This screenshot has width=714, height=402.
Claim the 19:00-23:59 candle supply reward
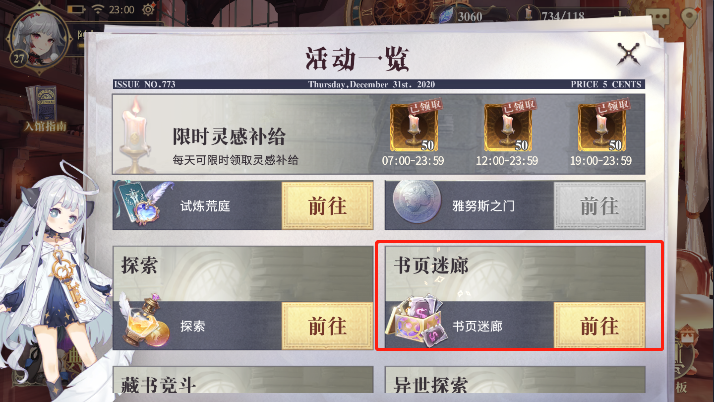tap(602, 127)
